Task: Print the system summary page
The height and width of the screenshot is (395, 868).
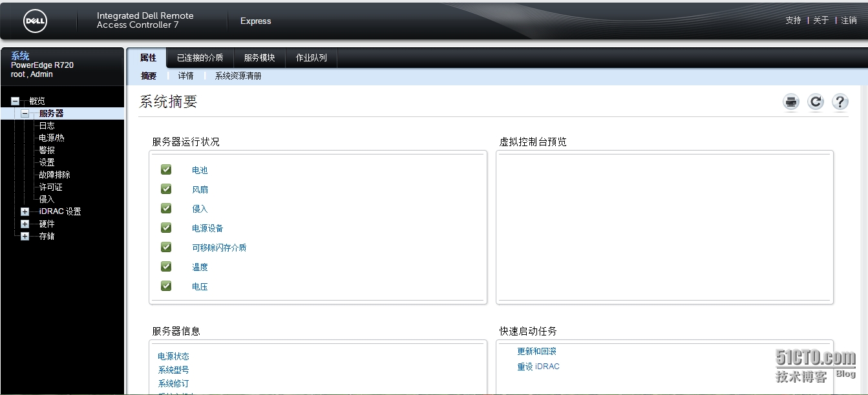Action: 791,101
